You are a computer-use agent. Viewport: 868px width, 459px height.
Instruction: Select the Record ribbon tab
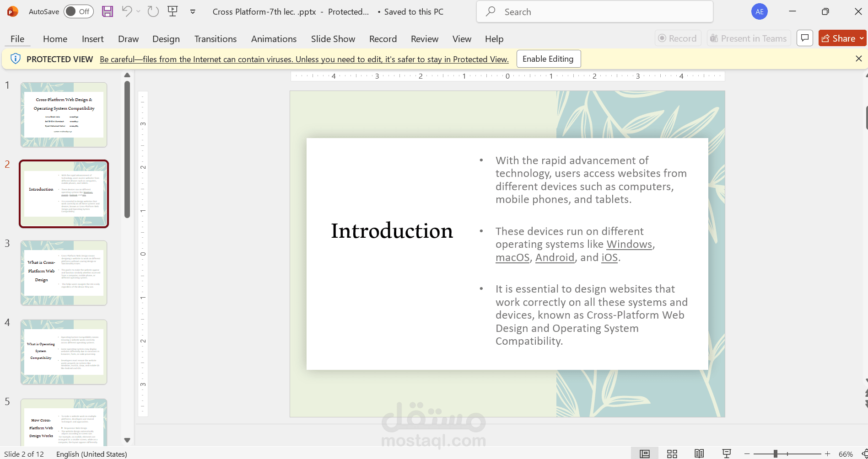pos(383,39)
